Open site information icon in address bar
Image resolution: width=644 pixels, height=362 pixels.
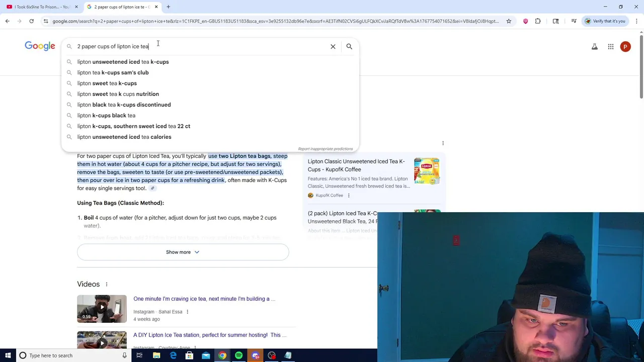click(46, 21)
